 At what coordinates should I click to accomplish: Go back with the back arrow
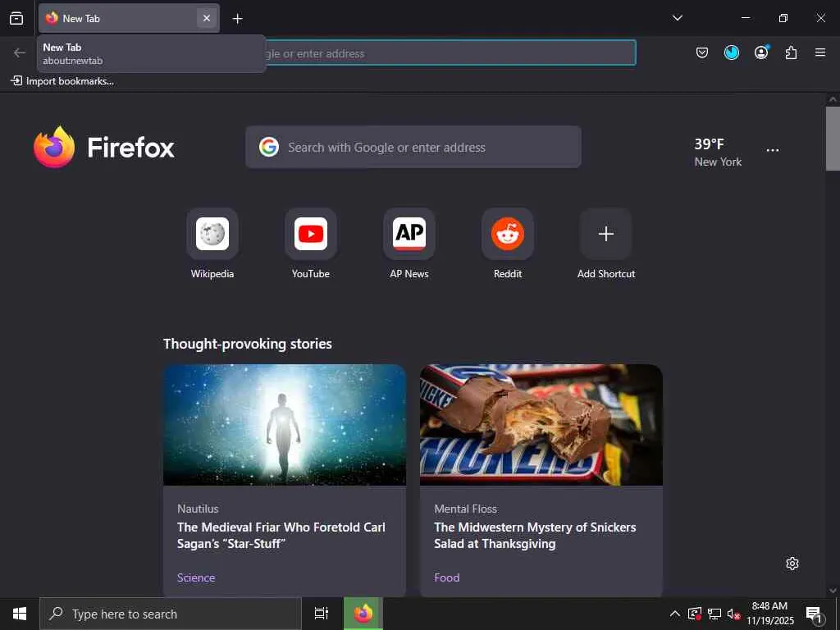tap(20, 52)
